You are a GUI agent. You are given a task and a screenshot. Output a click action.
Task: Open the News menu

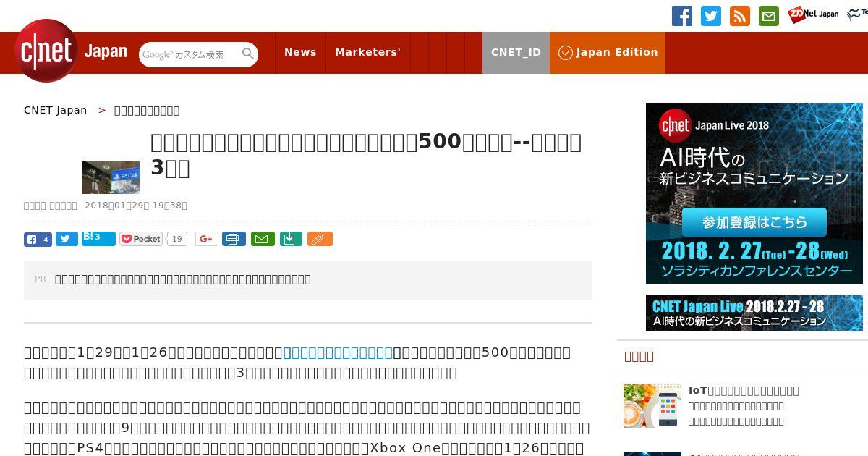click(300, 52)
